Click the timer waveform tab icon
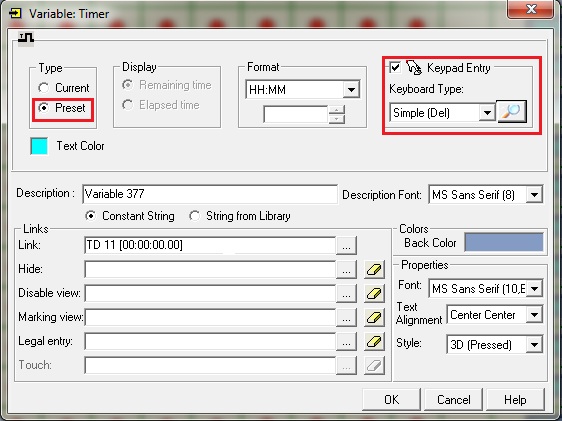562x421 pixels. coord(26,38)
